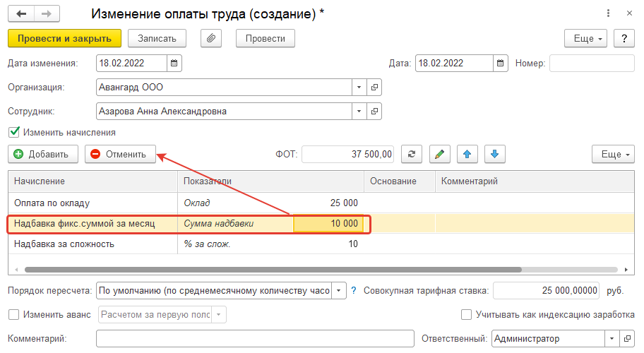The image size is (644, 353).
Task: Open the paperclip attachments button
Action: (211, 38)
